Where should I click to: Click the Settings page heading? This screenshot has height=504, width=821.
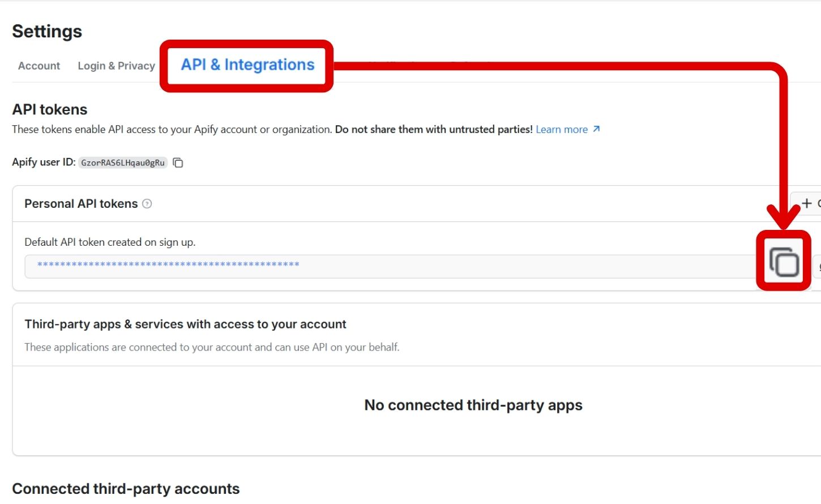pos(47,31)
